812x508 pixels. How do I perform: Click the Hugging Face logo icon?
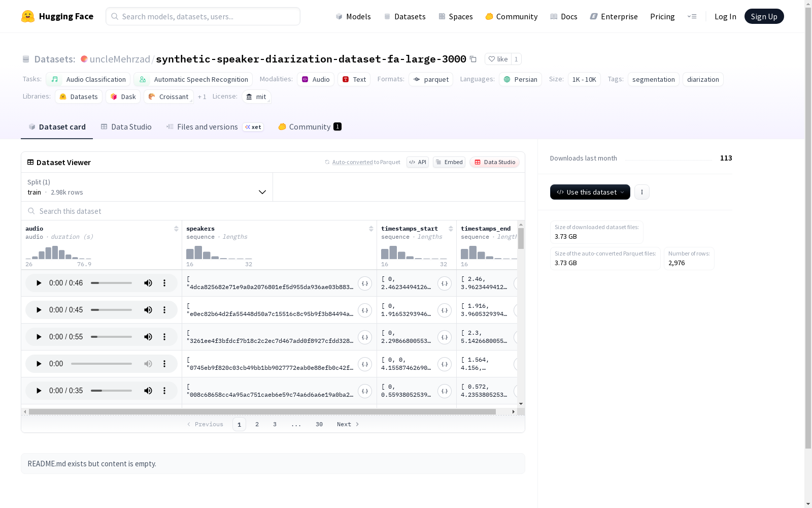point(28,16)
